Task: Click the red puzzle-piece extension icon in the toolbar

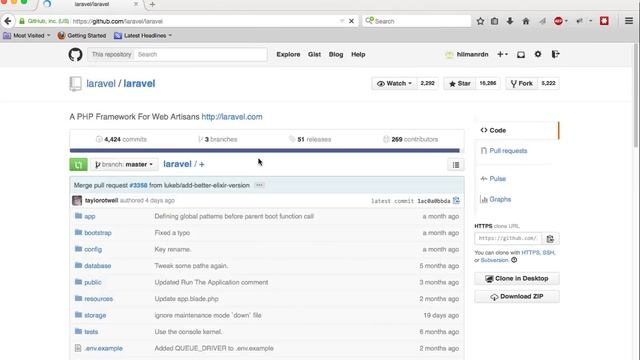Action: pyautogui.click(x=604, y=21)
